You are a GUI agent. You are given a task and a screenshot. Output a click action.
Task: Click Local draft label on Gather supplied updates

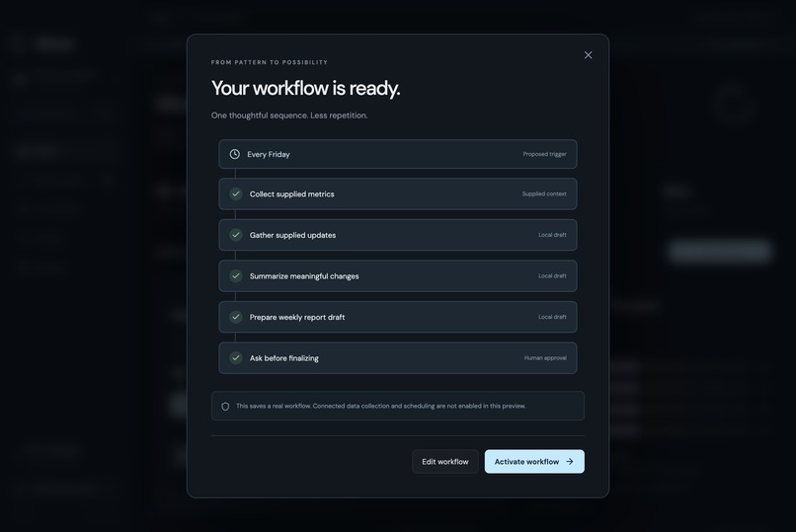pyautogui.click(x=552, y=235)
